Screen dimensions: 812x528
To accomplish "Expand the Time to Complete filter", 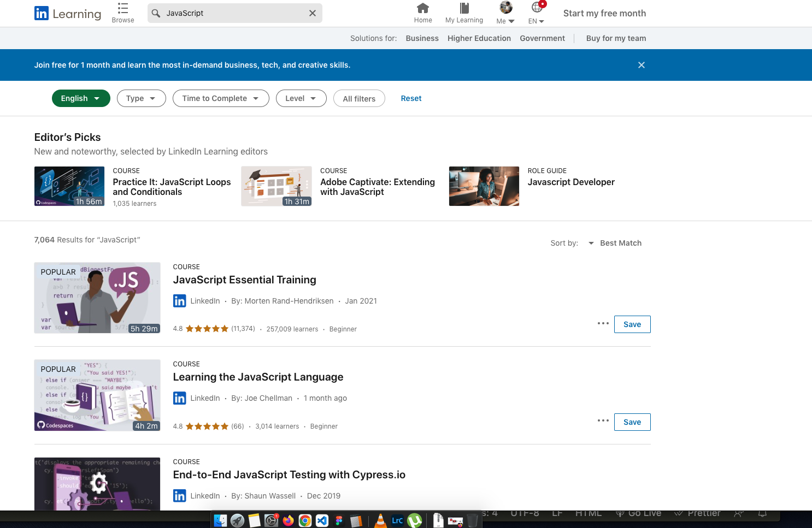I will tap(221, 98).
